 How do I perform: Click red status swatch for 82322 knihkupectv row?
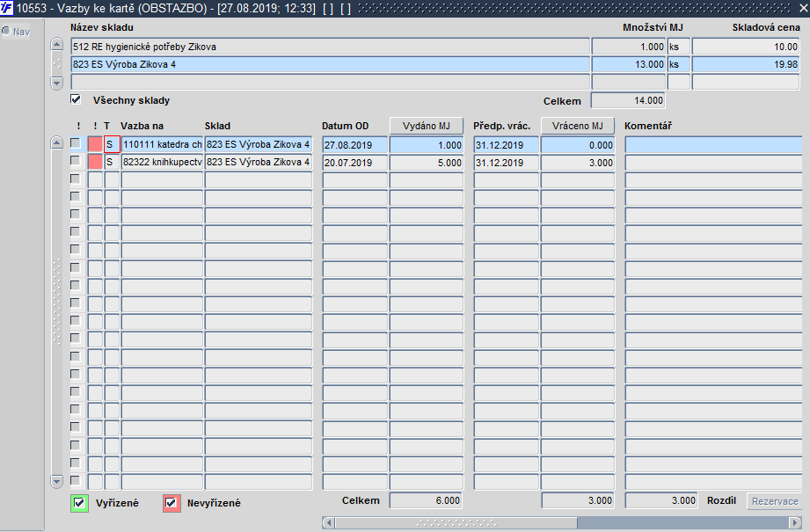click(x=96, y=162)
